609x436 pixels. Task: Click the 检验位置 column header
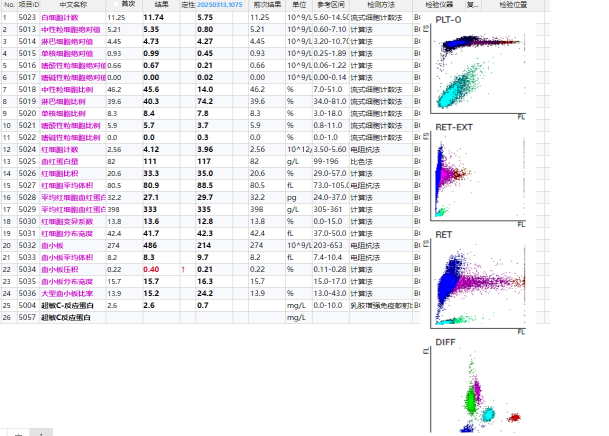tap(513, 5)
